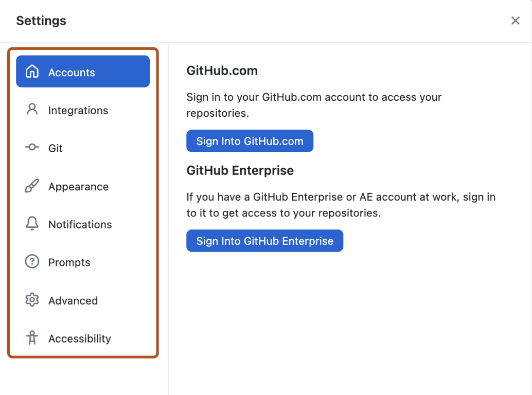
Task: Click the Advanced gear icon
Action: pos(32,300)
